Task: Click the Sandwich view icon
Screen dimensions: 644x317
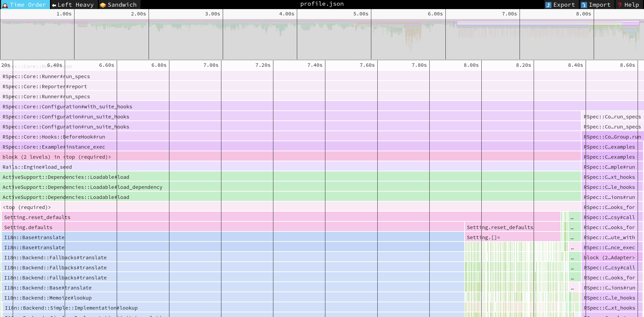Action: (x=103, y=5)
